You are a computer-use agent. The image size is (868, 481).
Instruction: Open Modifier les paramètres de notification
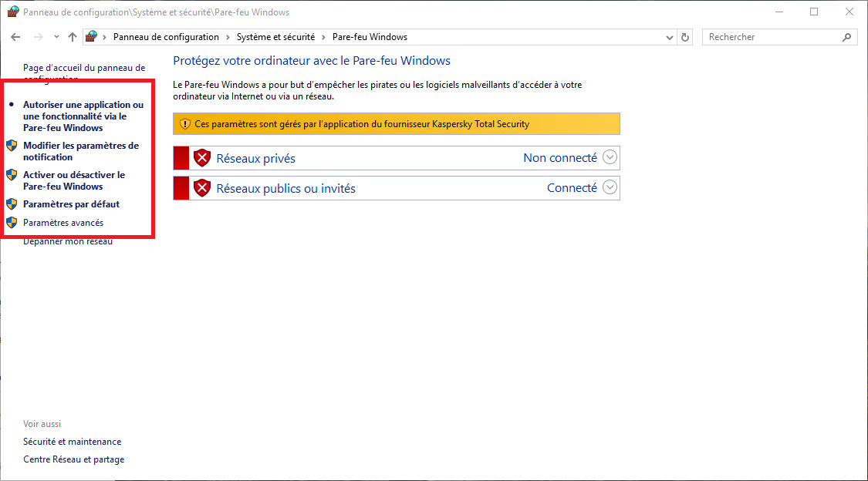click(x=81, y=151)
